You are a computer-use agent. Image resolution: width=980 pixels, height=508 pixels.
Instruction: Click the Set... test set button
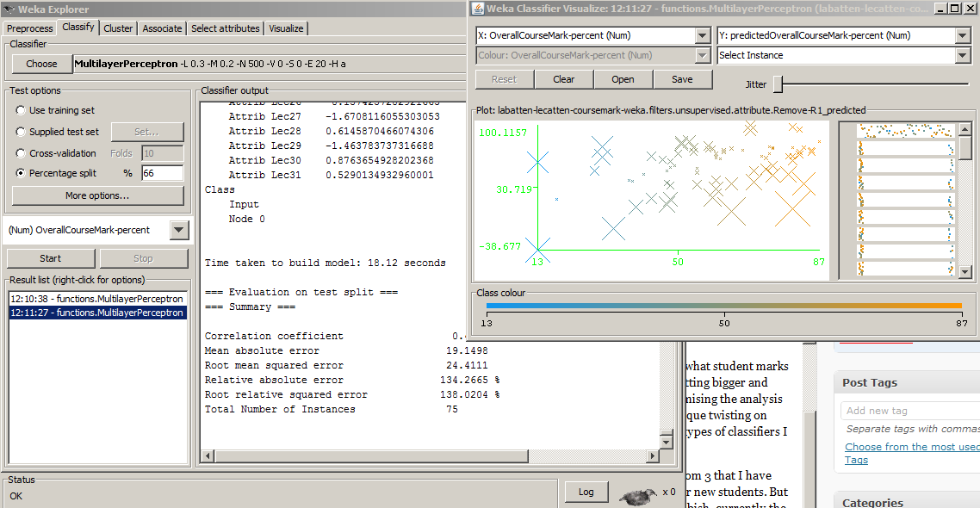[x=147, y=132]
